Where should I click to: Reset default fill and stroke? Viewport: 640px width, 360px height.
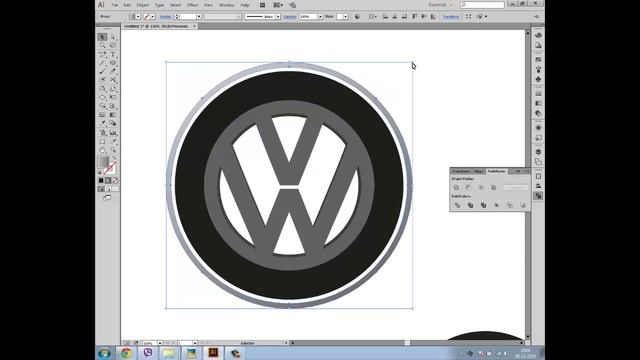(x=99, y=172)
